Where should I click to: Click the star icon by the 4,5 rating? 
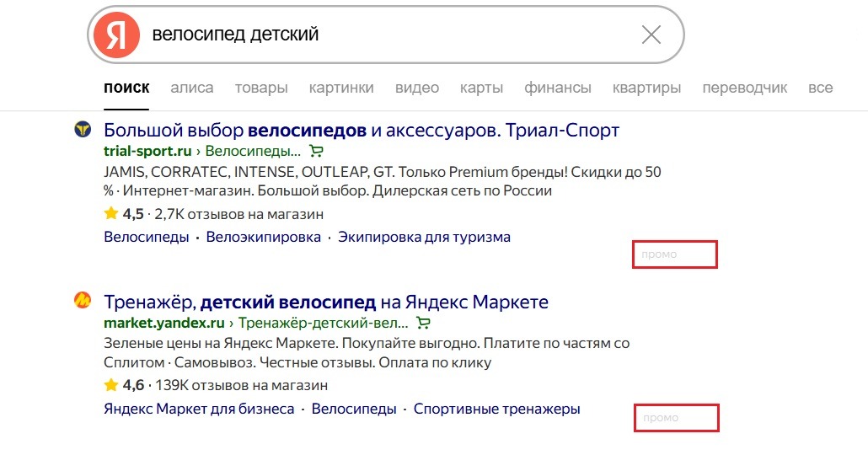tap(110, 214)
